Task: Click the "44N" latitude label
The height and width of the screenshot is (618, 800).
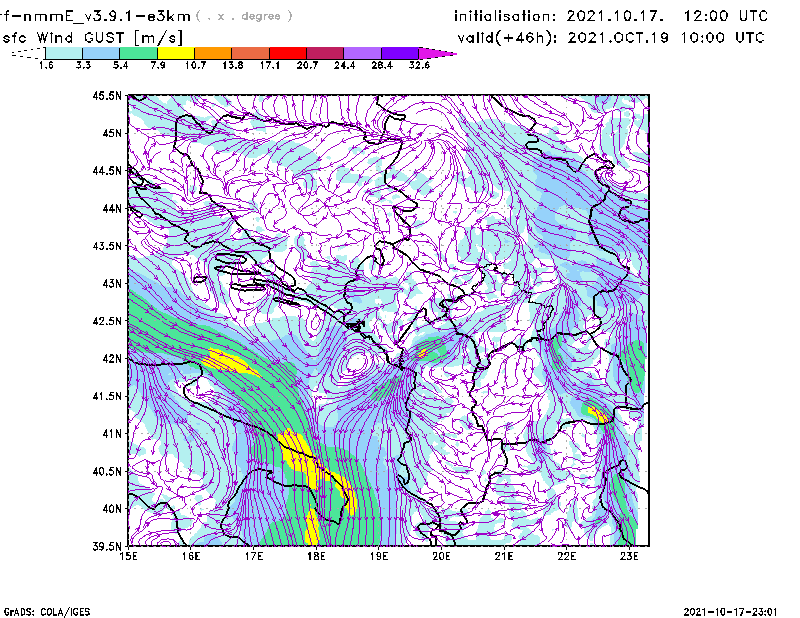Action: click(112, 208)
